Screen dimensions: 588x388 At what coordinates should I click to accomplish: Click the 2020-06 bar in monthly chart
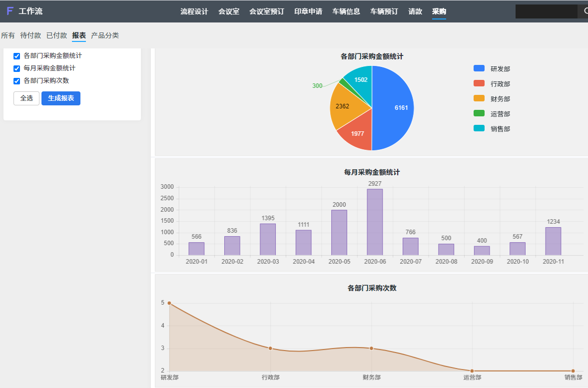(x=375, y=222)
